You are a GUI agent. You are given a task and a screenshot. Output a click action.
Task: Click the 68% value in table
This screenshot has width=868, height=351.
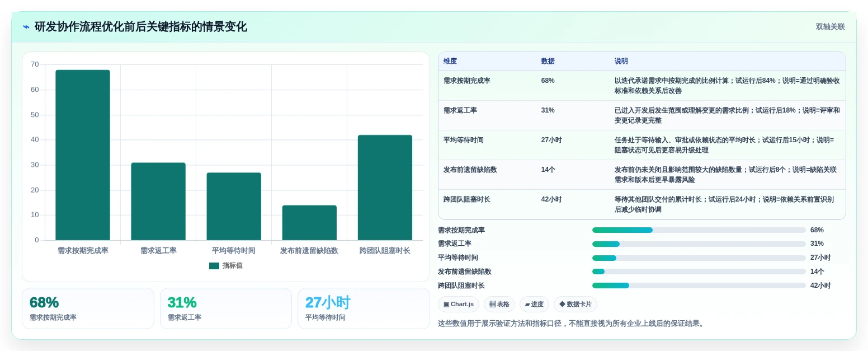(548, 81)
